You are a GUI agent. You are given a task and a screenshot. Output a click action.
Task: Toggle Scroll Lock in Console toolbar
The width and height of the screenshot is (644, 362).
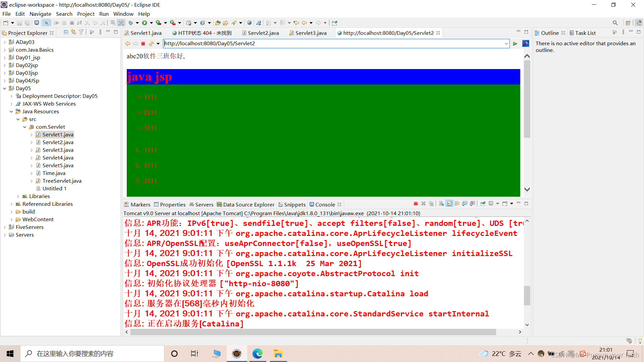pos(449,204)
